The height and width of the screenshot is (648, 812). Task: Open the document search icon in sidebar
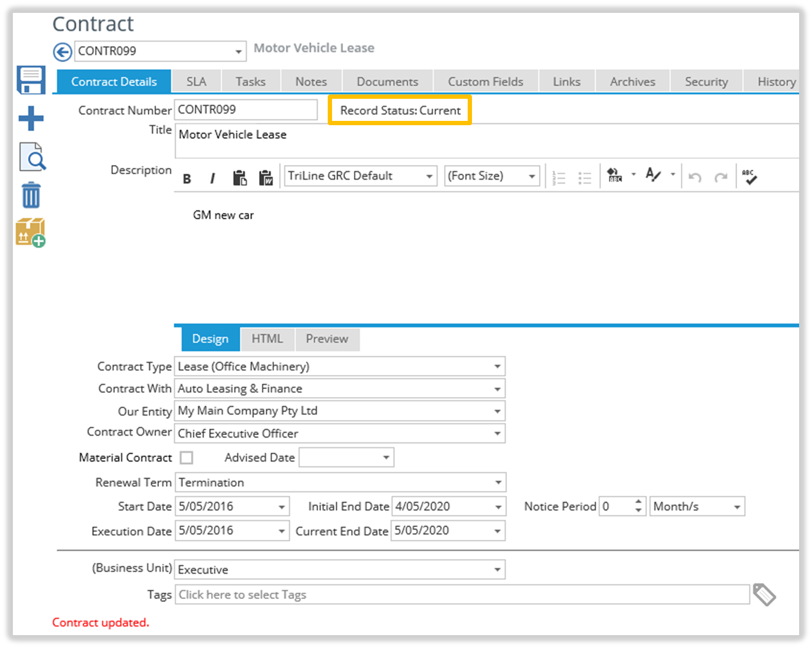[x=32, y=157]
